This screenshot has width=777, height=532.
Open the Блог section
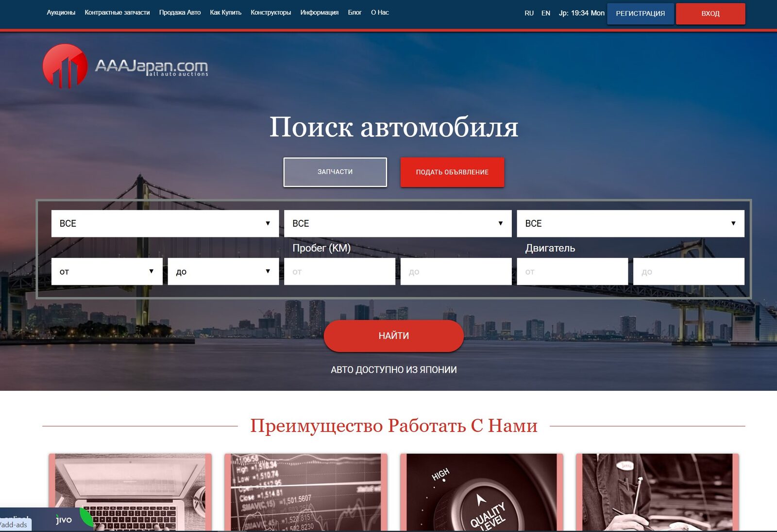tap(354, 13)
